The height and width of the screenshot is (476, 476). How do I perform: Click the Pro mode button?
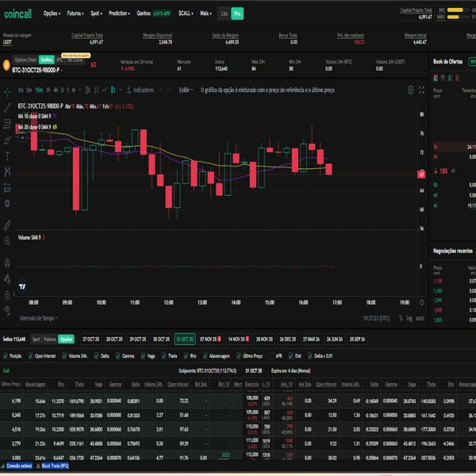click(x=237, y=13)
